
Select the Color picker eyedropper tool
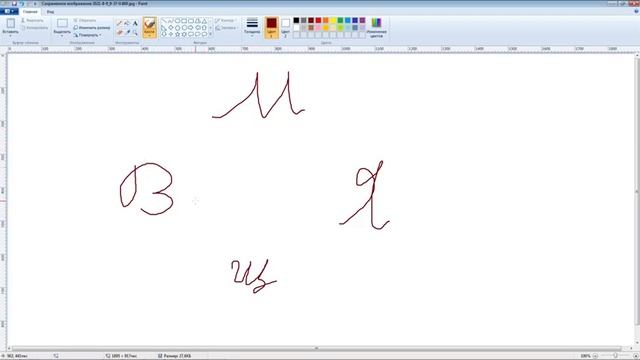127,32
